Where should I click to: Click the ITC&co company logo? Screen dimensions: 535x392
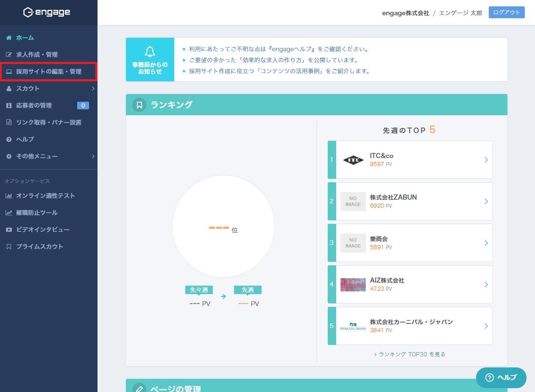(353, 160)
